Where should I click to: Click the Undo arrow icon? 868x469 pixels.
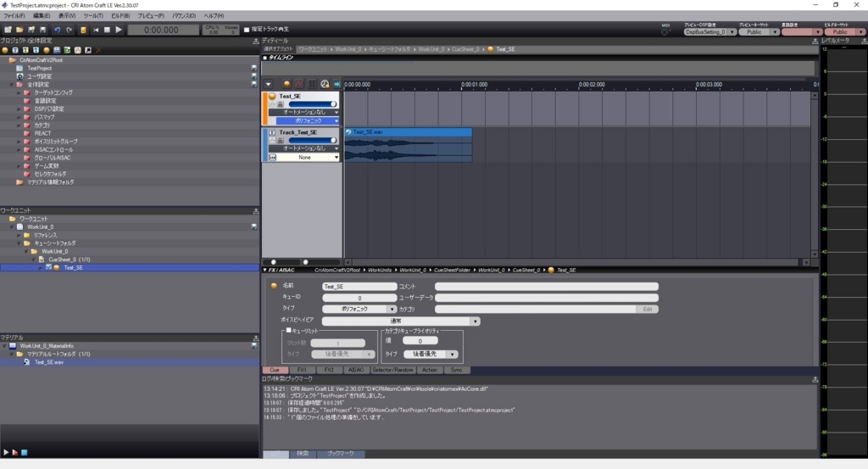click(57, 30)
